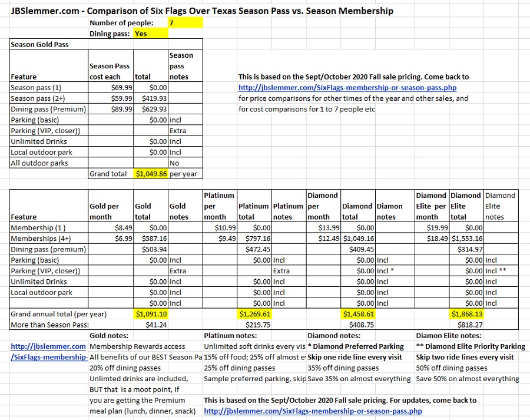530x420 pixels.
Task: Open the updates link on the bottom row
Action: [x=313, y=411]
